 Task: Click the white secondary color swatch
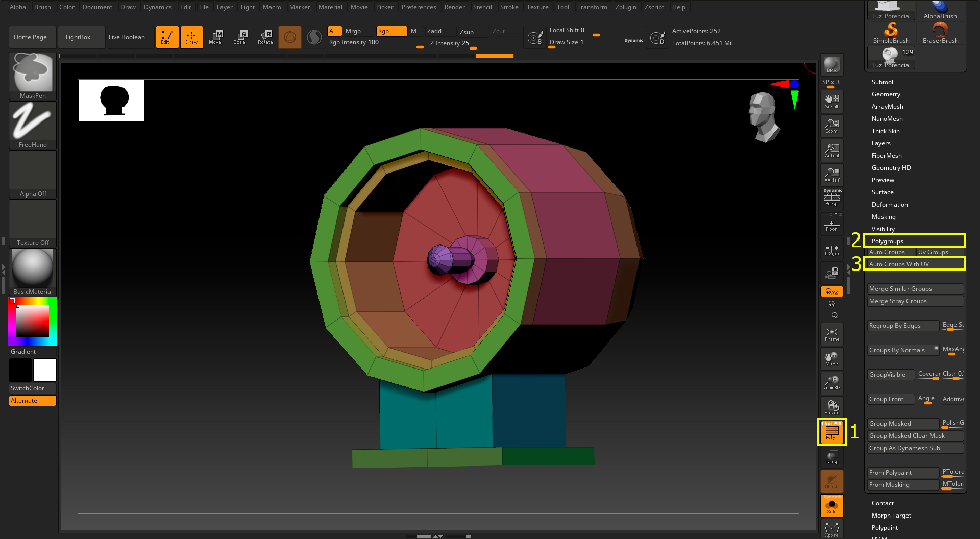click(45, 370)
